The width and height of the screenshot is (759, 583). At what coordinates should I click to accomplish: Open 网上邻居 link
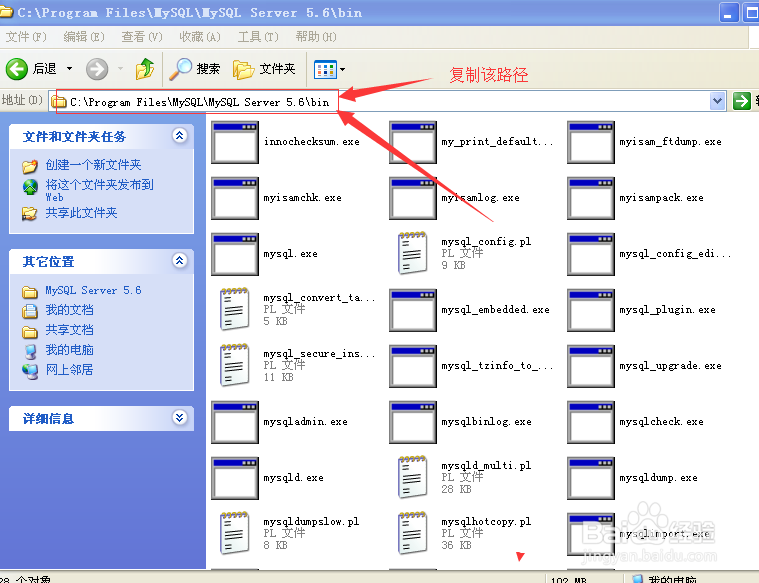69,370
